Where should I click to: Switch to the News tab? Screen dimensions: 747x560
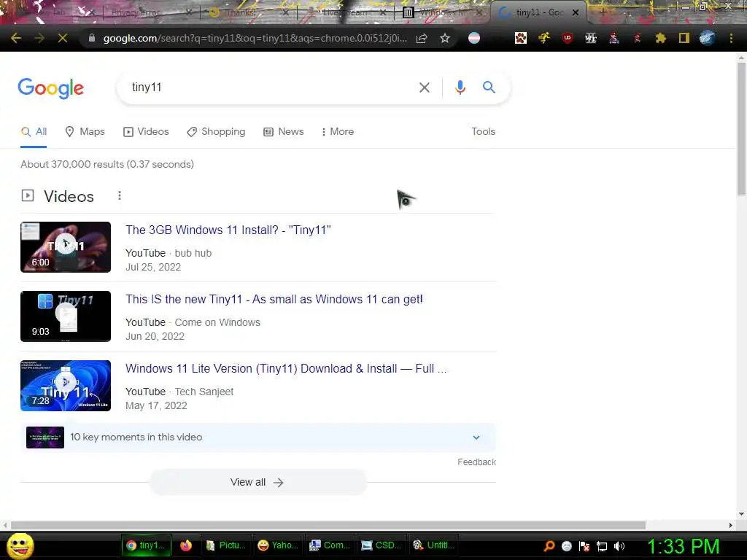tap(284, 132)
